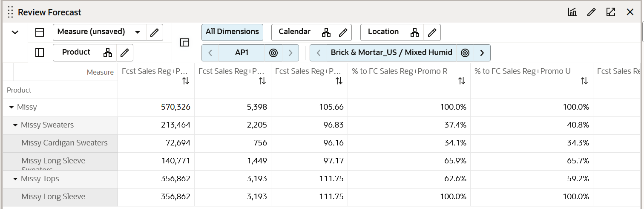The width and height of the screenshot is (644, 209).
Task: Go to next location after Mixed Humid
Action: tap(482, 53)
